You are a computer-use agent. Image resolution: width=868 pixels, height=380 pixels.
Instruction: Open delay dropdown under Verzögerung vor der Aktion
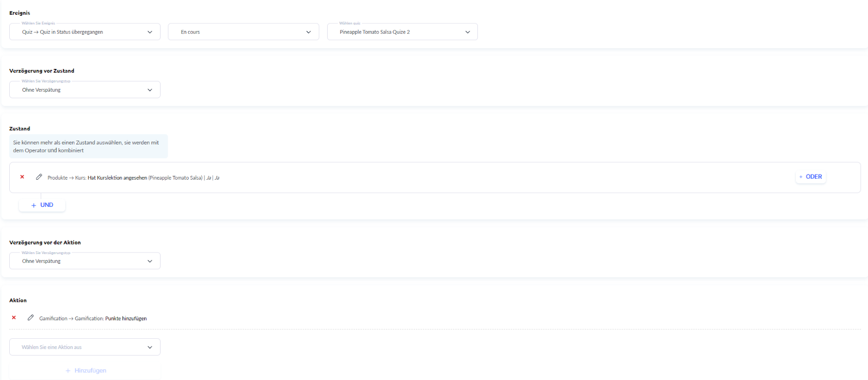pyautogui.click(x=85, y=261)
